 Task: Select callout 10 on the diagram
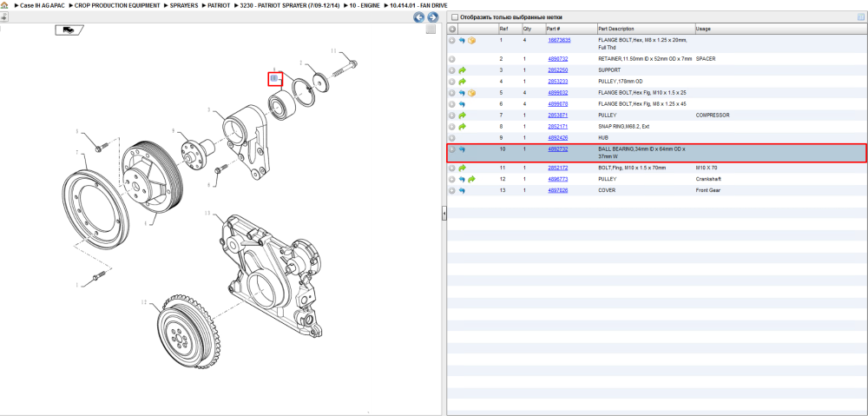point(273,79)
